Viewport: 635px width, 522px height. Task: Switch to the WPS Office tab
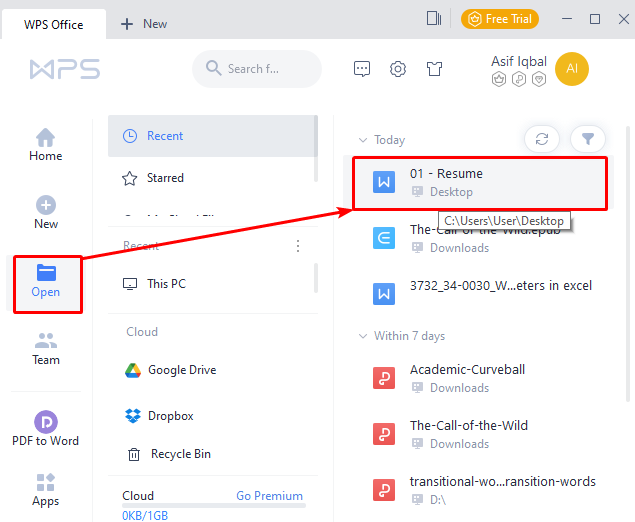pos(53,24)
